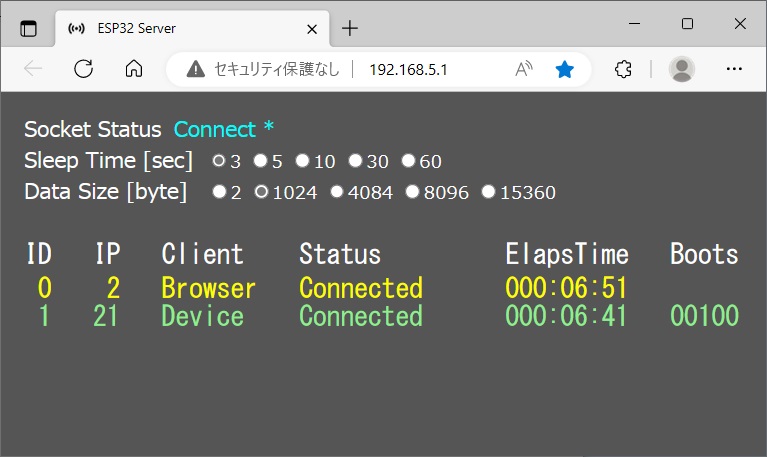Select Sleep Time 30 seconds
This screenshot has height=457, width=767.
click(x=355, y=160)
